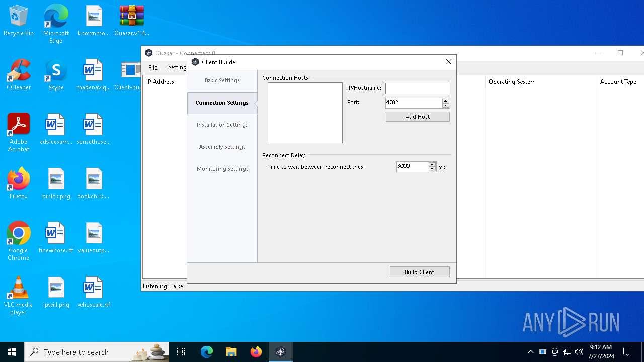
Task: Sort by the IP Address column
Action: [165, 82]
